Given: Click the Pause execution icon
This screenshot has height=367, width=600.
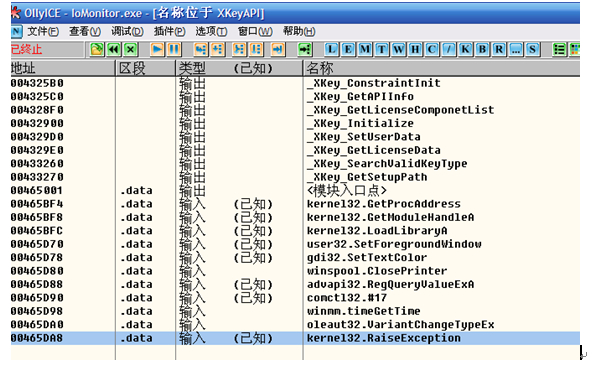Looking at the screenshot, I should click(x=174, y=49).
